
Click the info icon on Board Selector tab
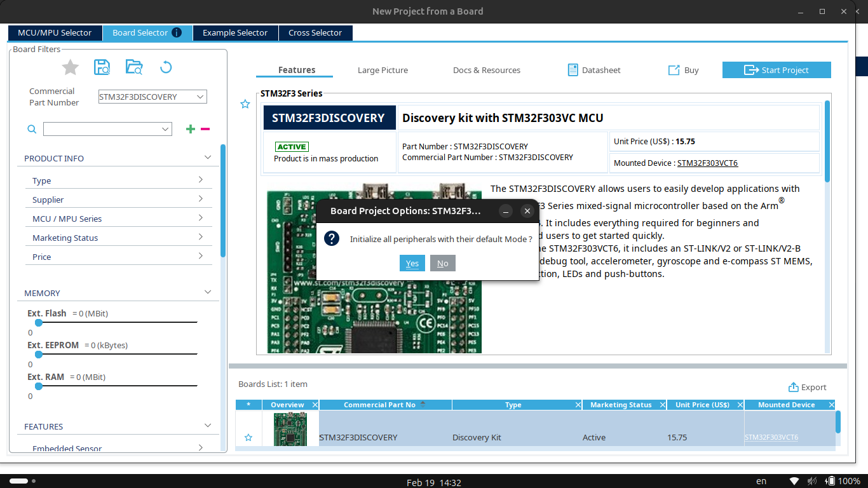click(x=177, y=32)
